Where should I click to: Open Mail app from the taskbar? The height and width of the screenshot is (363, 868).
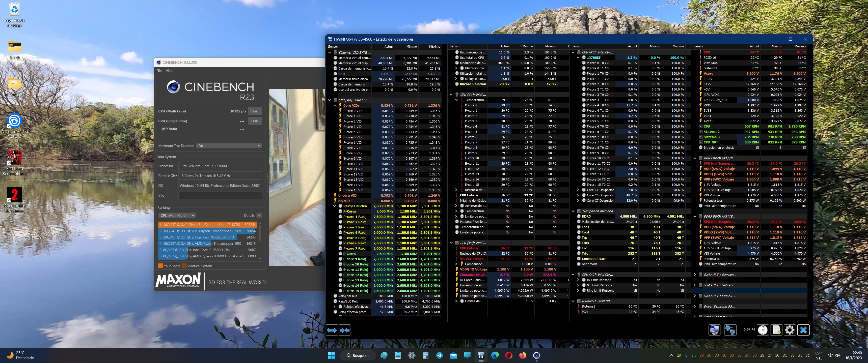453,356
